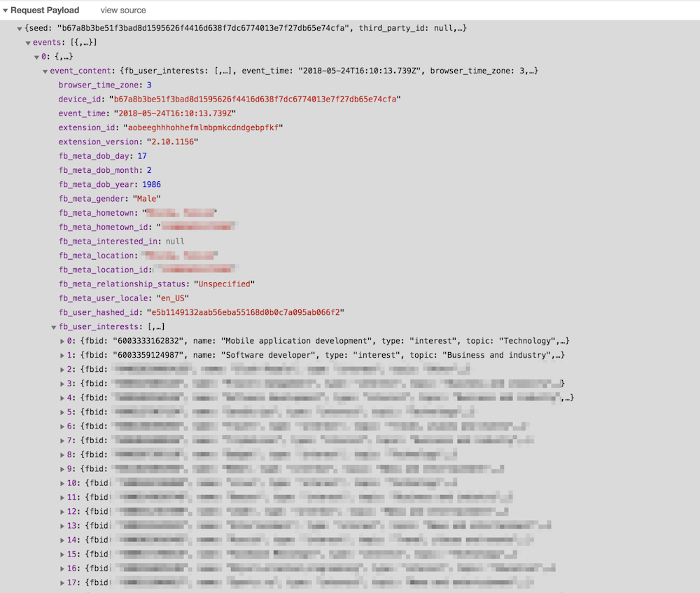Click the extension_id value
This screenshot has height=593, width=700.
click(203, 128)
